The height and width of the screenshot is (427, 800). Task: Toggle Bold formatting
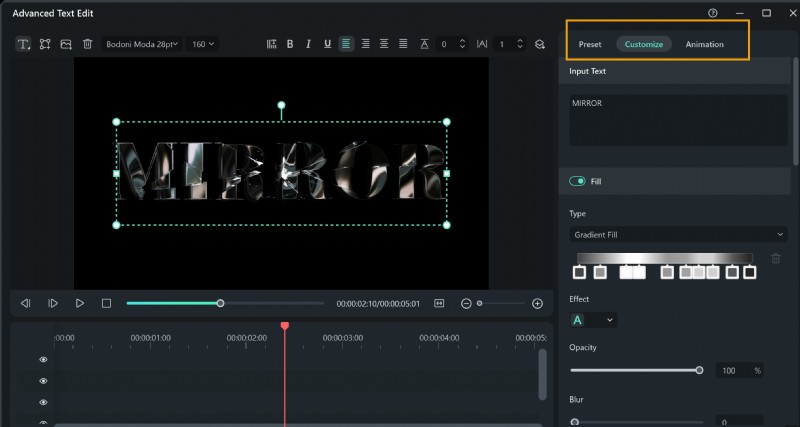[x=290, y=44]
